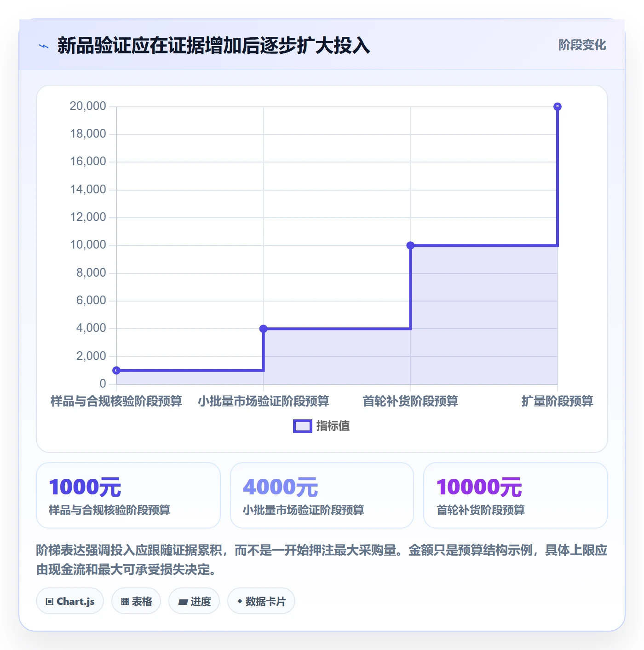Select the 表格 tag chip
Screen dimensions: 644x650
pyautogui.click(x=136, y=601)
